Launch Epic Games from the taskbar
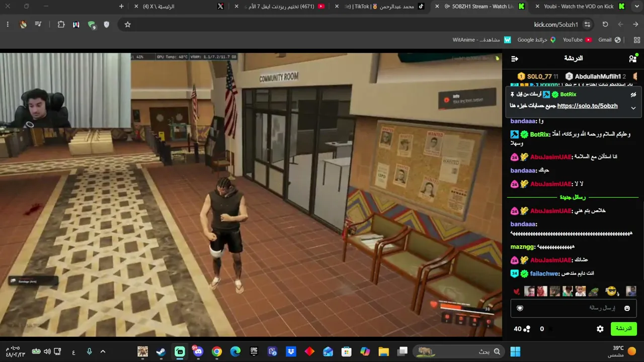Screen dimensions: 644x362 254,351
